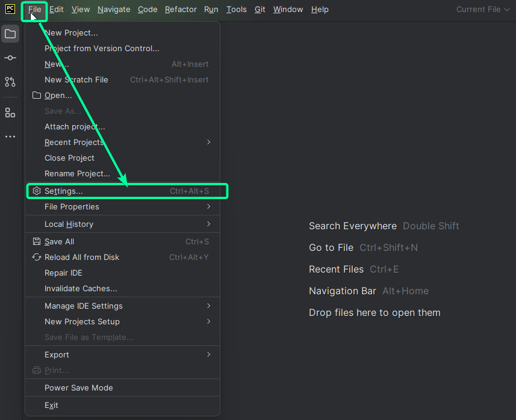Screen dimensions: 516x420
Task: Open Settings... from the File menu
Action: click(122, 191)
